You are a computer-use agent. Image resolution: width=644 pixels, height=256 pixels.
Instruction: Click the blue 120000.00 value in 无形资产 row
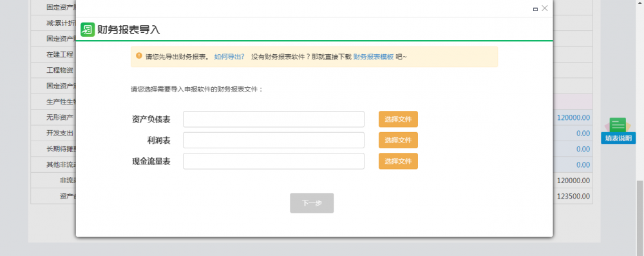pos(573,118)
